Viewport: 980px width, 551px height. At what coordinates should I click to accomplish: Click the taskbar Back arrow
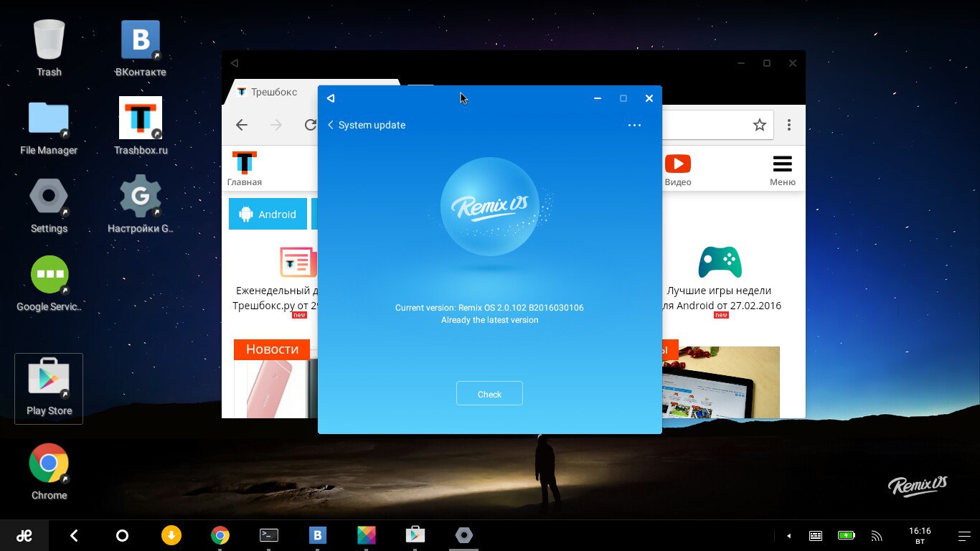73,535
